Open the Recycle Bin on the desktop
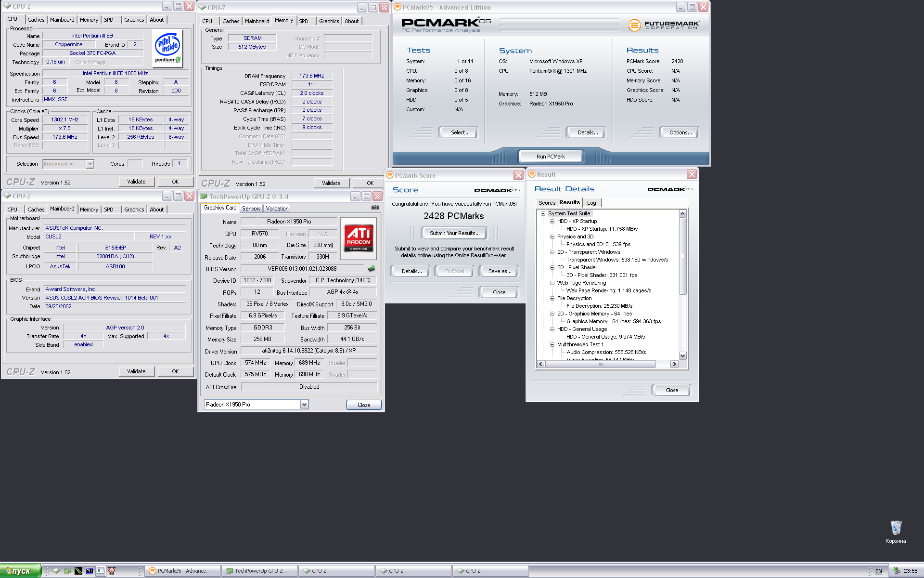The width and height of the screenshot is (924, 578). (x=896, y=532)
